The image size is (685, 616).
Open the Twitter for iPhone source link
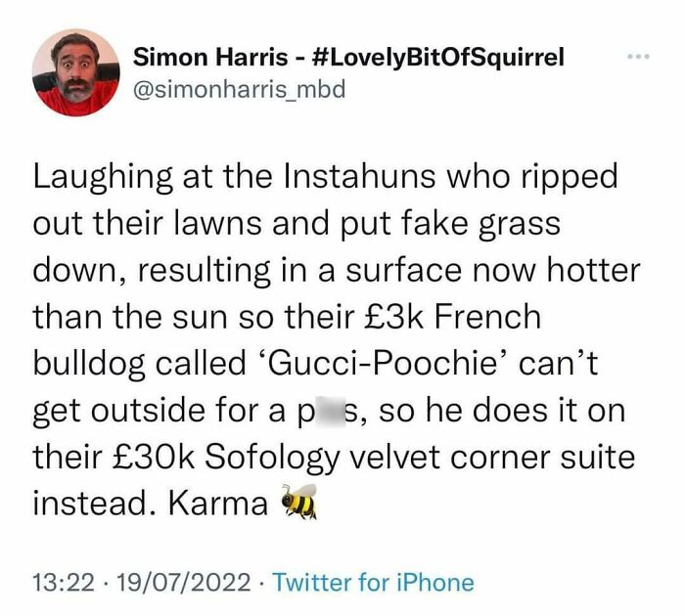pos(373,583)
